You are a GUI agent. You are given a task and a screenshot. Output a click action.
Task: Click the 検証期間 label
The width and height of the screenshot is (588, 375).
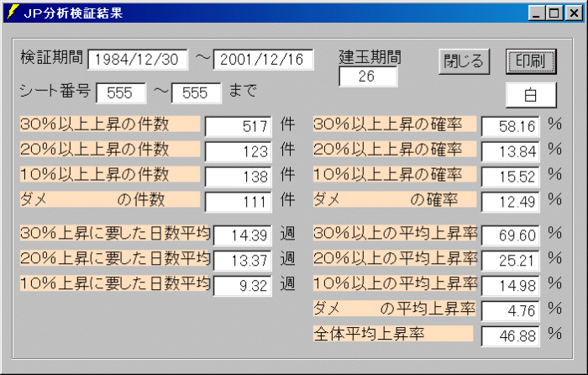(52, 57)
